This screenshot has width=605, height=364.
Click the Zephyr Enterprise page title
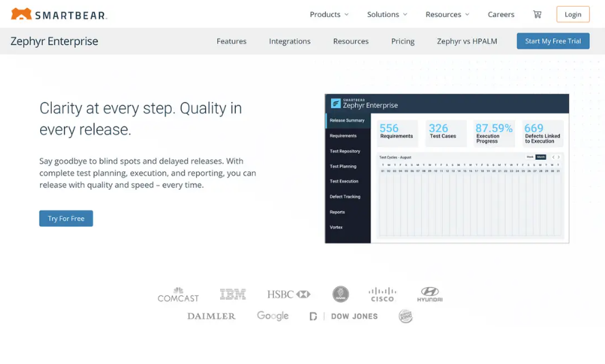pos(55,42)
